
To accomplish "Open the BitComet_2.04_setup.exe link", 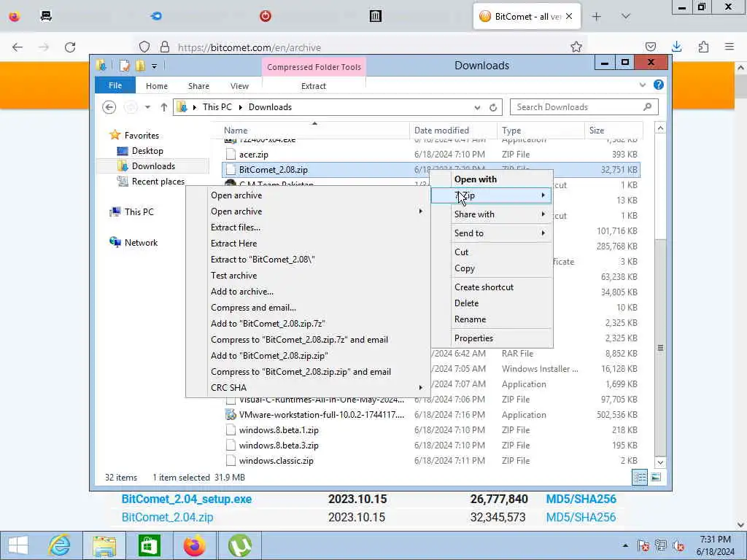I will [x=186, y=499].
